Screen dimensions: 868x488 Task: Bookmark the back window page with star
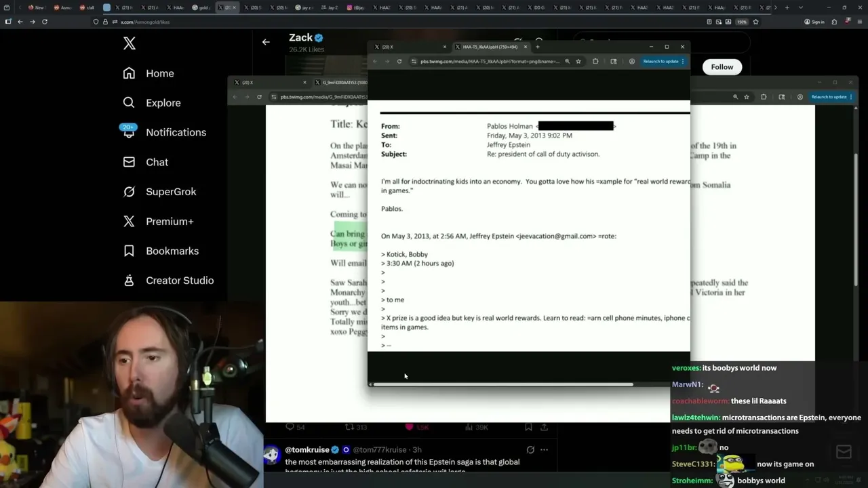[x=746, y=97]
